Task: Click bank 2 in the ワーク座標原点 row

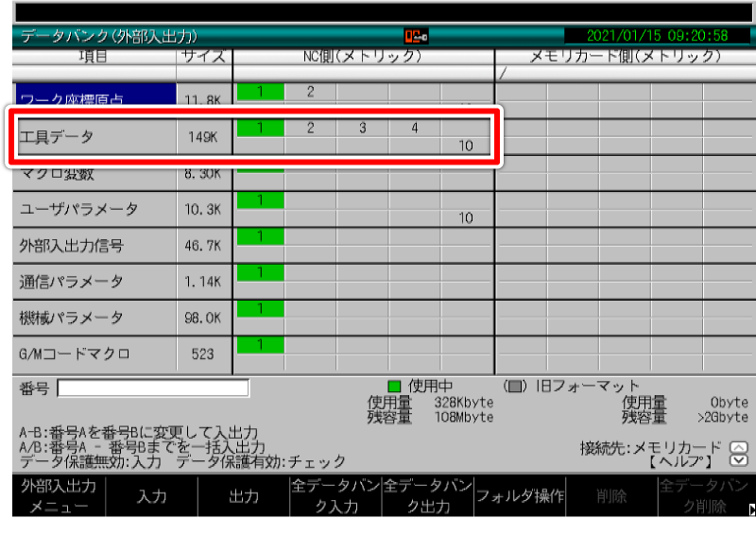Action: [x=311, y=92]
